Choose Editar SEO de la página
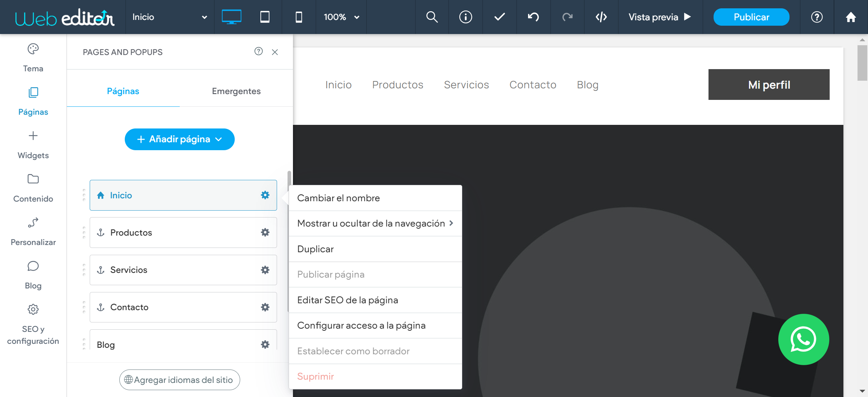 pyautogui.click(x=375, y=300)
